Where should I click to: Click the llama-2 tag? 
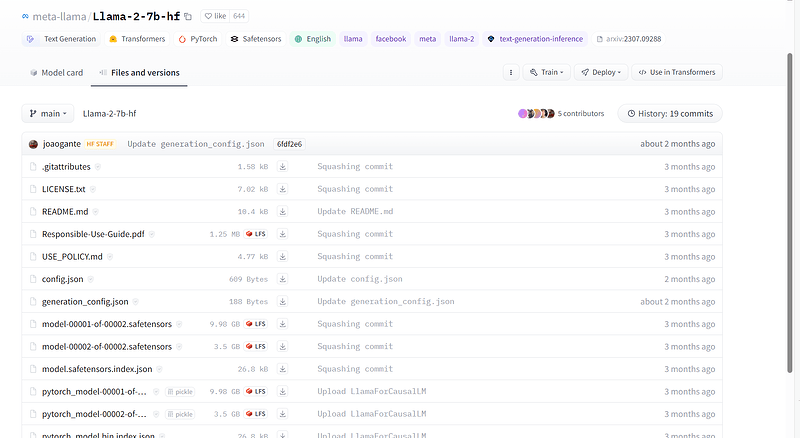pos(462,39)
